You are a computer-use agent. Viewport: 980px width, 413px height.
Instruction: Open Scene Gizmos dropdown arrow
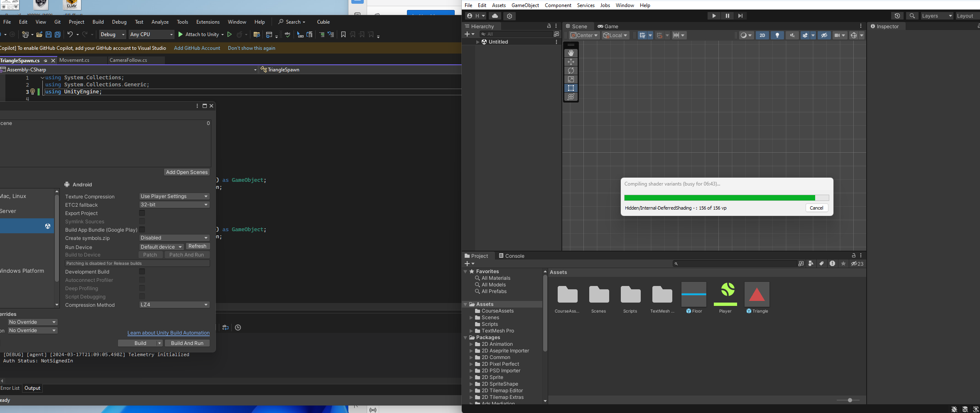click(862, 35)
